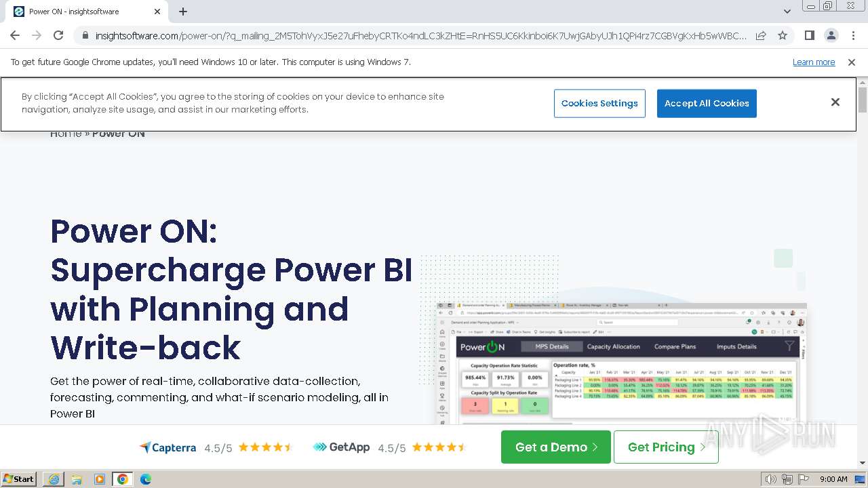Open the Learn more link
Viewport: 868px width, 488px height.
click(814, 62)
